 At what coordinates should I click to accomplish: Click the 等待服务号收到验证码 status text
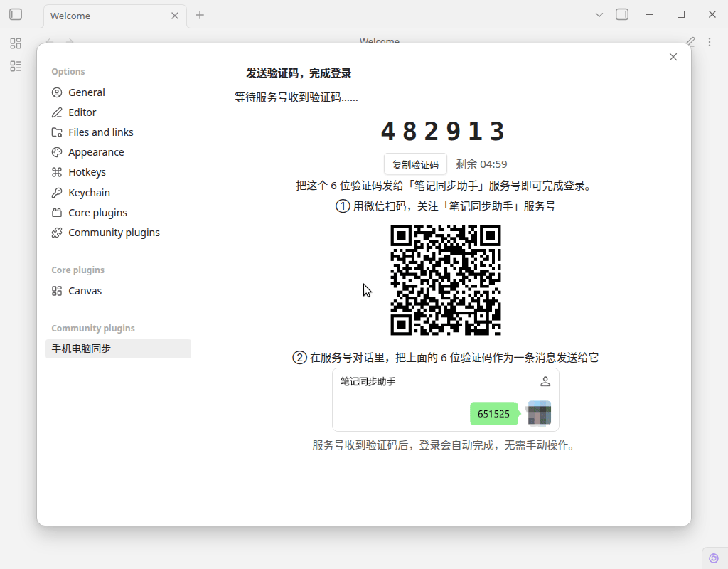point(296,97)
